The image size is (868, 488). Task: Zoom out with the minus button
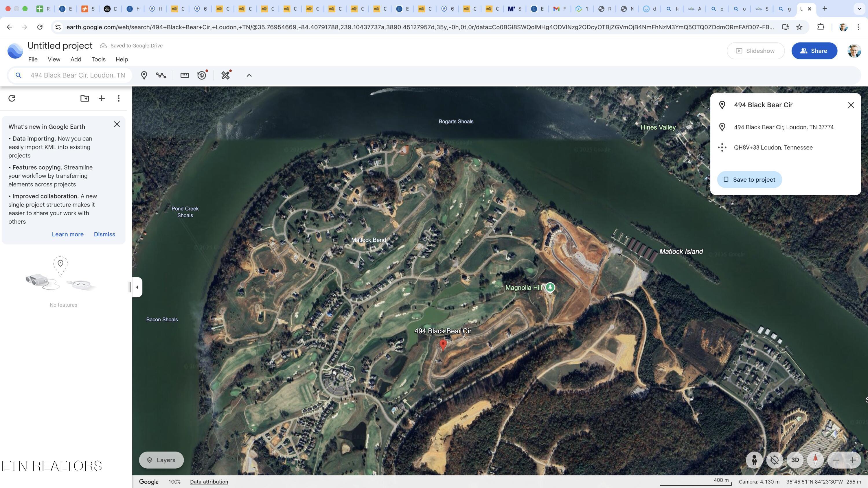(836, 460)
